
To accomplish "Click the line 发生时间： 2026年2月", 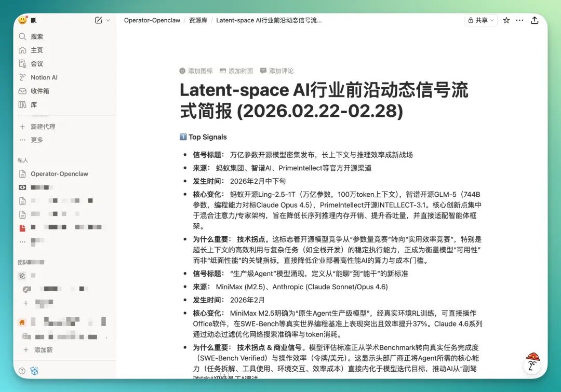I will (229, 300).
